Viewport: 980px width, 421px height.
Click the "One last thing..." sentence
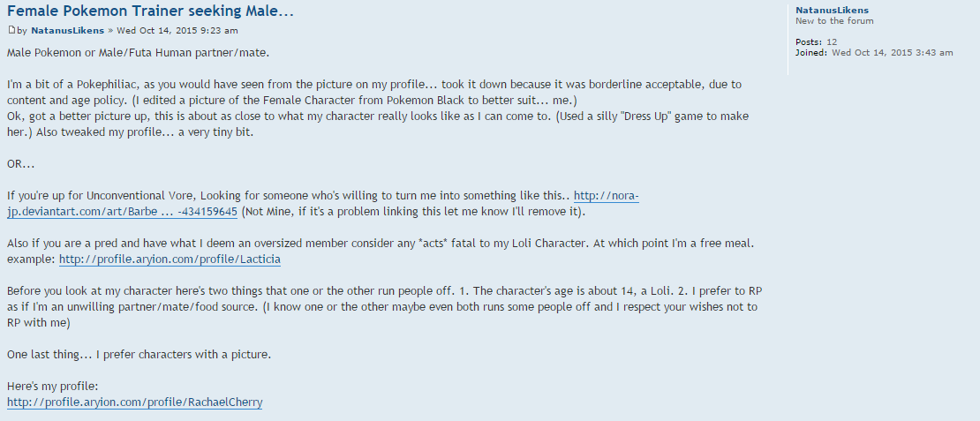click(139, 355)
